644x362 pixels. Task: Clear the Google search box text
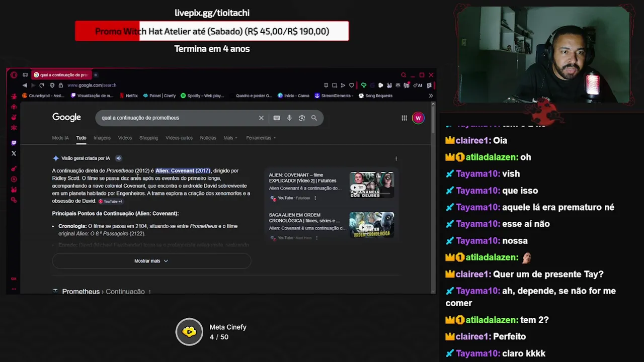(261, 118)
